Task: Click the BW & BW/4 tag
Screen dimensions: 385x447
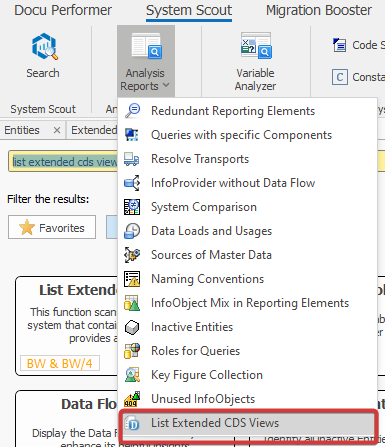Action: click(x=60, y=363)
